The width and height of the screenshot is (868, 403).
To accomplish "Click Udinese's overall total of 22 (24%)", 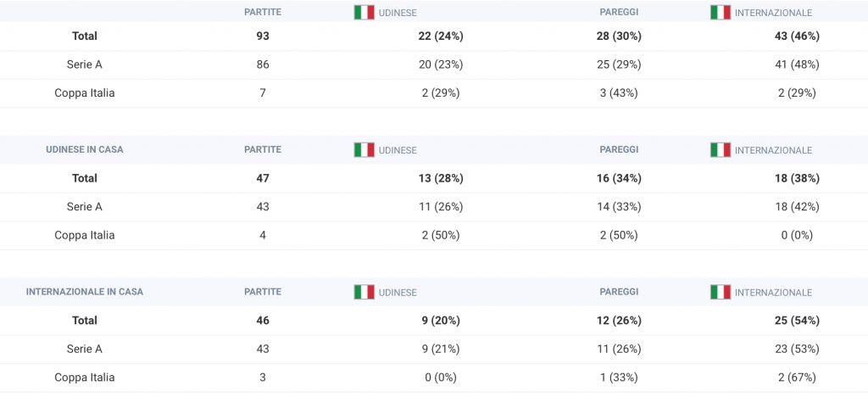I will pos(441,36).
